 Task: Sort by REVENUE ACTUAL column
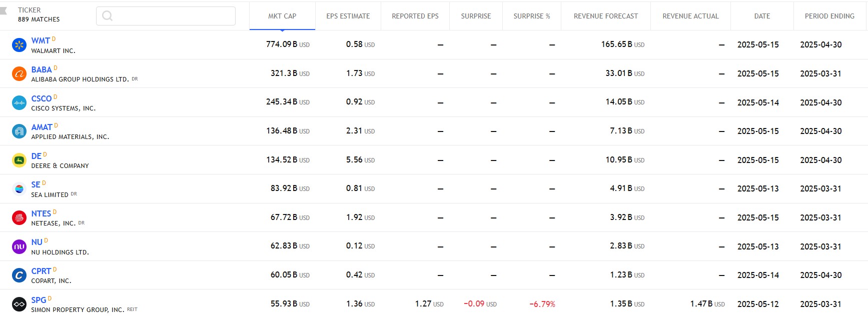[x=690, y=16]
